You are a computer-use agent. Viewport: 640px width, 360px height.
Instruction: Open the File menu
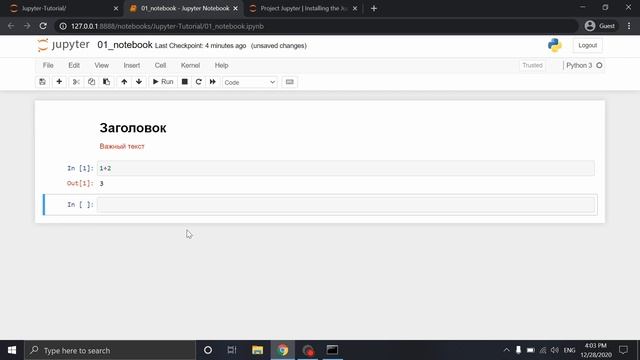[x=48, y=65]
